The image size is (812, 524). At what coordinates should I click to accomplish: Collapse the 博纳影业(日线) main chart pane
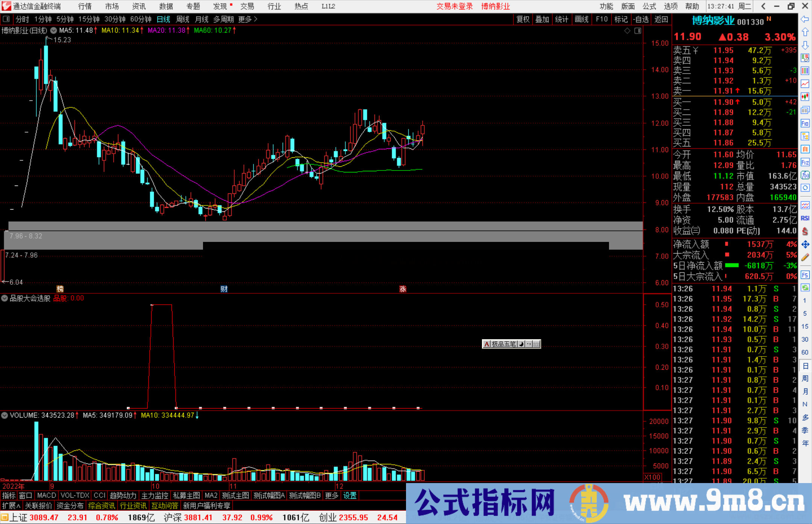tap(53, 30)
